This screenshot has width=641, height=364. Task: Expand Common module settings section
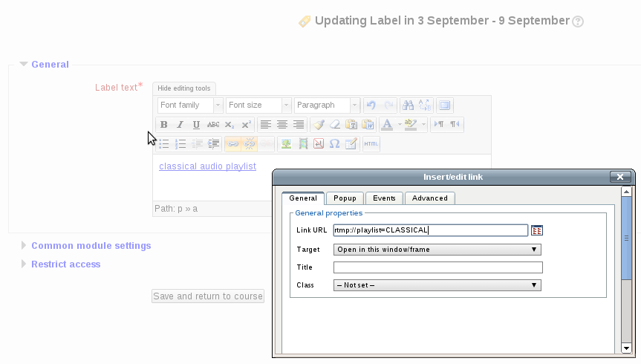tap(91, 246)
